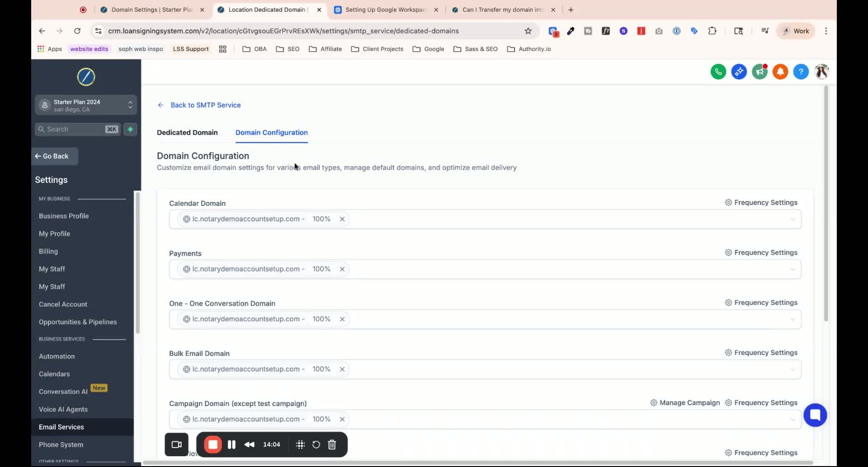
Task: Open My Profile in sidebar
Action: (54, 233)
